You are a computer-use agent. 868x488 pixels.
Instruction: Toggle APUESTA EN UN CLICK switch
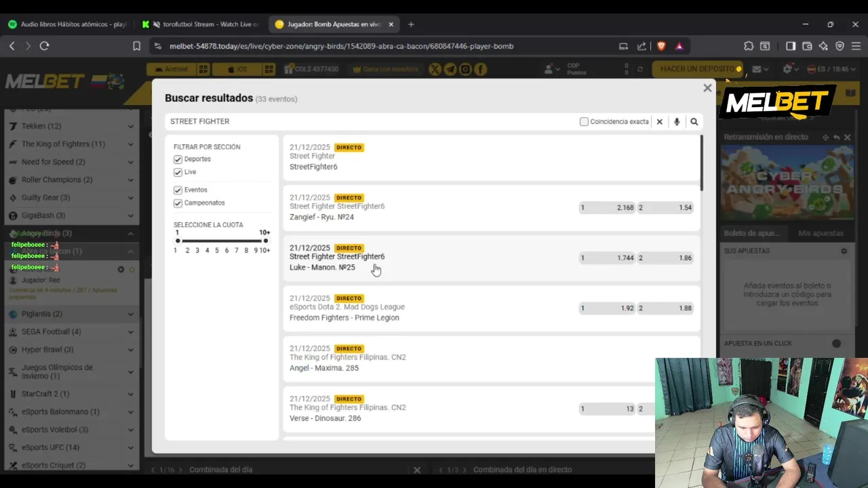click(x=836, y=344)
